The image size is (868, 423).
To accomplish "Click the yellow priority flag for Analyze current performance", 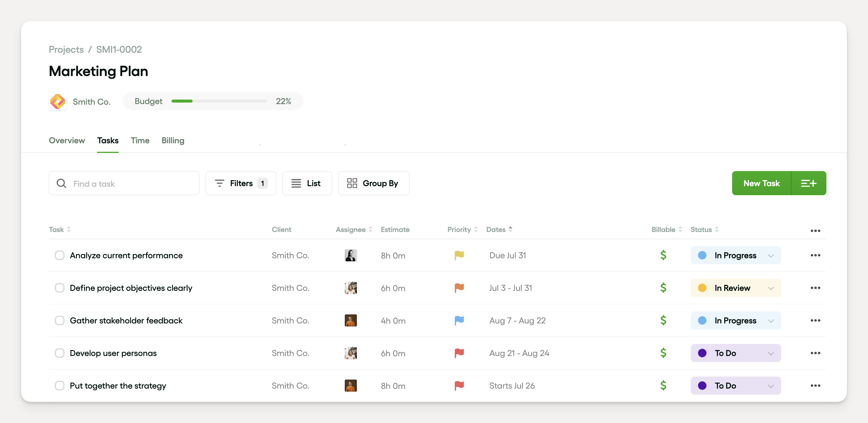I will 459,255.
